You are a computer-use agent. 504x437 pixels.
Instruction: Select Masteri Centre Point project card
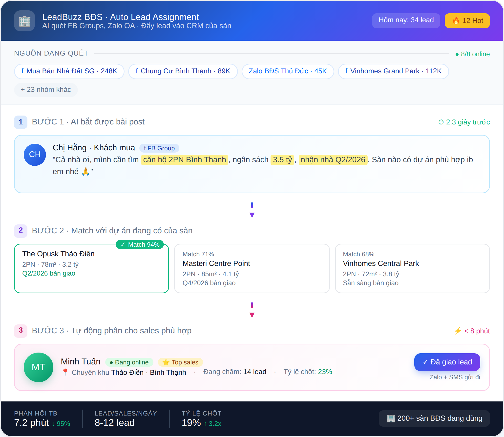252,268
